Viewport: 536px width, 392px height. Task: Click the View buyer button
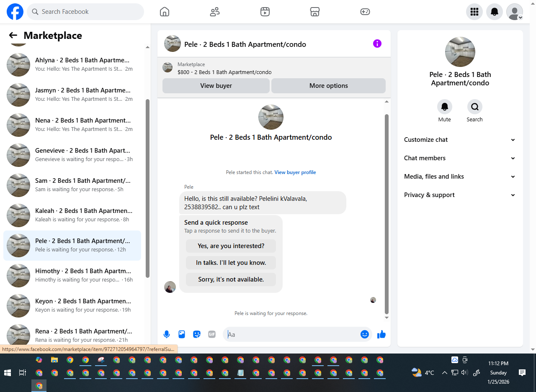[x=216, y=86]
